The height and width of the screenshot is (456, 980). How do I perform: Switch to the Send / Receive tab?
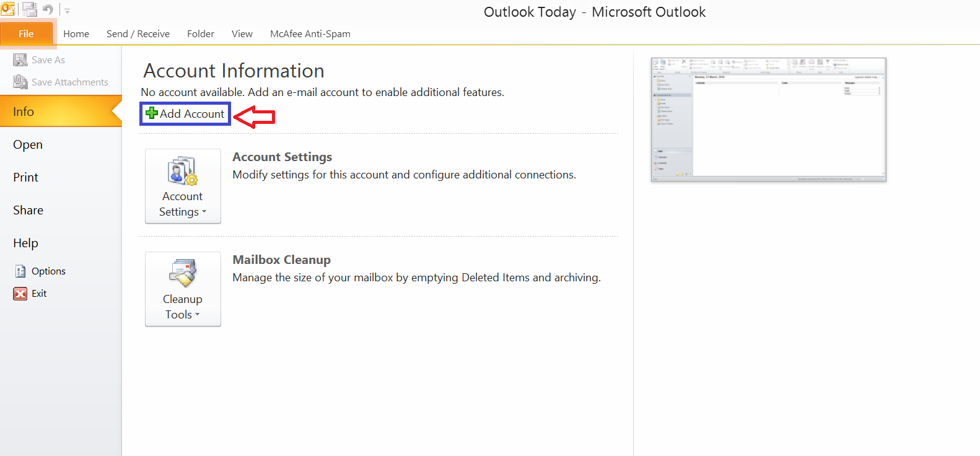(138, 34)
